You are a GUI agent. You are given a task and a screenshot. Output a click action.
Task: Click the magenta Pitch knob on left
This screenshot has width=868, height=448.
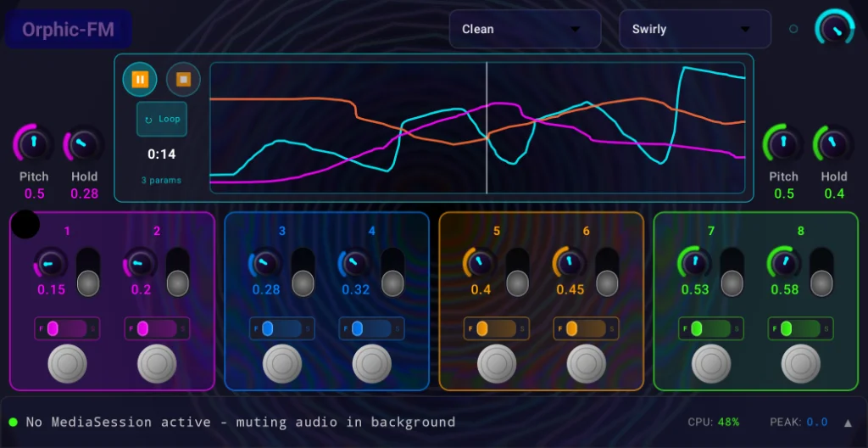tap(34, 144)
